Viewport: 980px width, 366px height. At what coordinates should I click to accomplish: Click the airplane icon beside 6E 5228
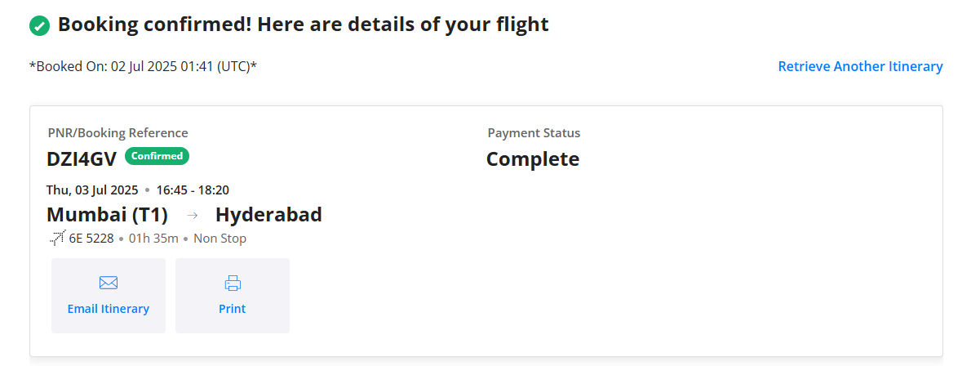click(57, 239)
